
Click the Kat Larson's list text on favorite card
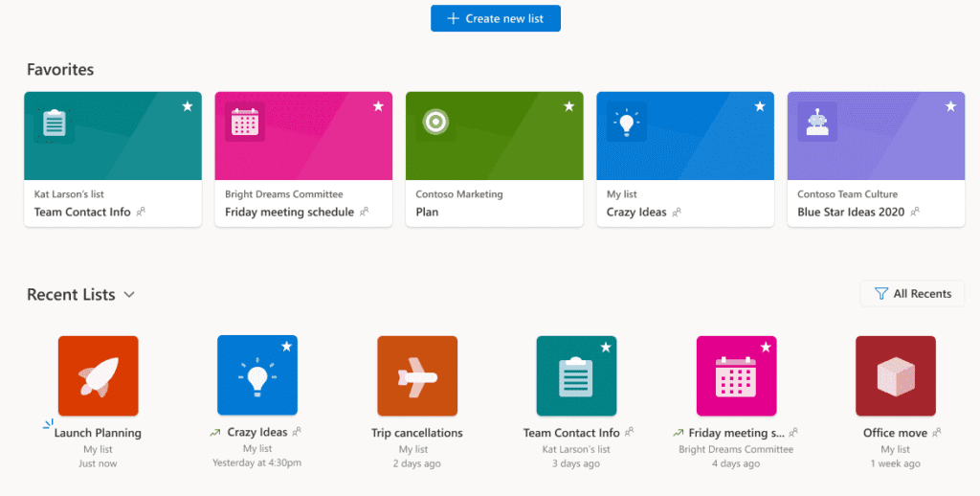pyautogui.click(x=69, y=194)
